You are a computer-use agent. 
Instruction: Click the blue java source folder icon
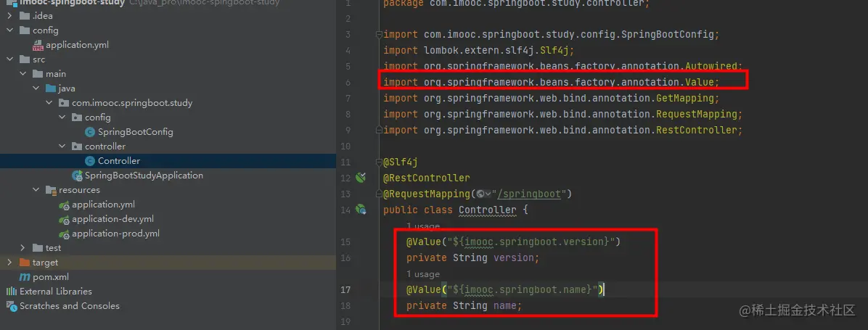(51, 88)
